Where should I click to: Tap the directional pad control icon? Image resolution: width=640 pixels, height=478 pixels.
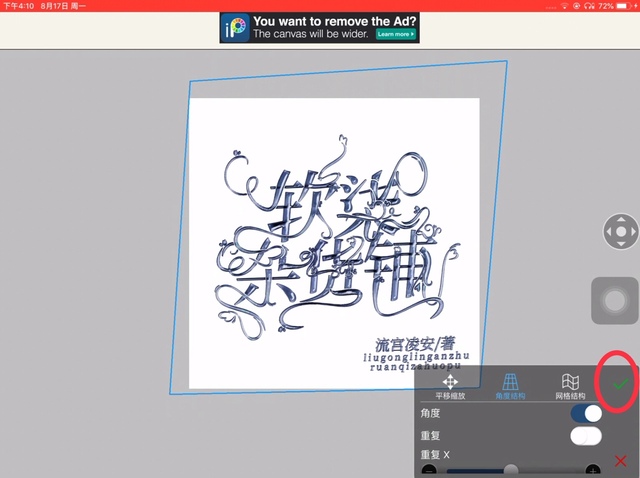[x=621, y=232]
